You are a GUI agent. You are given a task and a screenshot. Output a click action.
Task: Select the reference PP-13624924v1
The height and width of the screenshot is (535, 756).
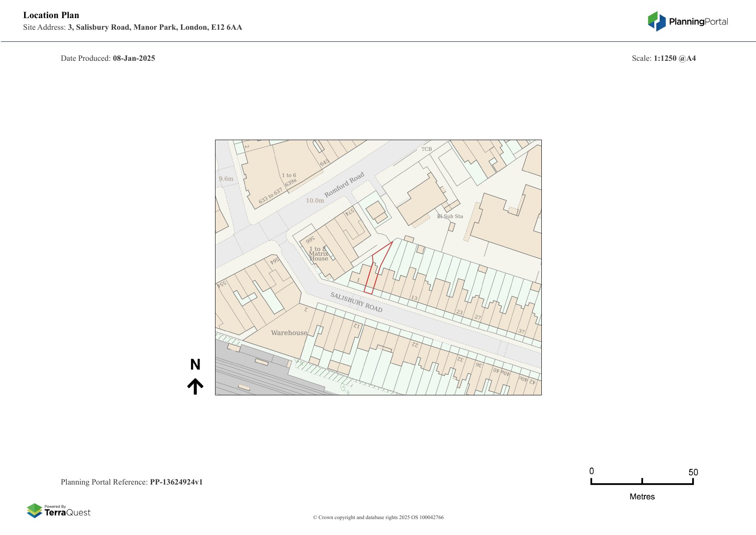176,482
